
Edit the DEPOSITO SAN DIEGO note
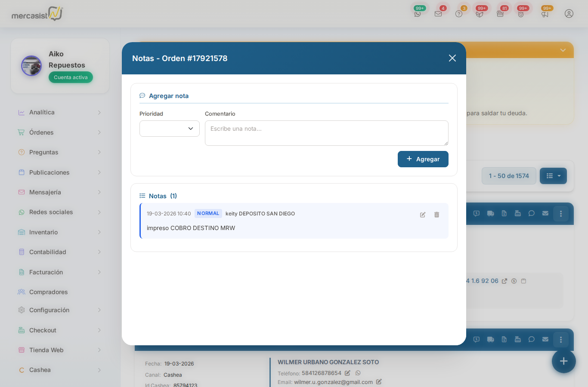click(423, 215)
